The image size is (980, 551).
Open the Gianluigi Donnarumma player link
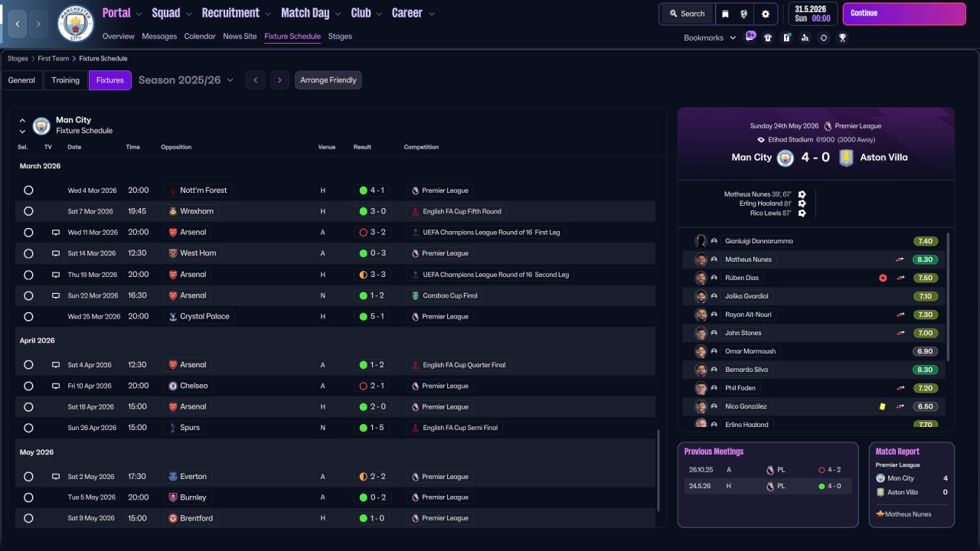coord(759,241)
